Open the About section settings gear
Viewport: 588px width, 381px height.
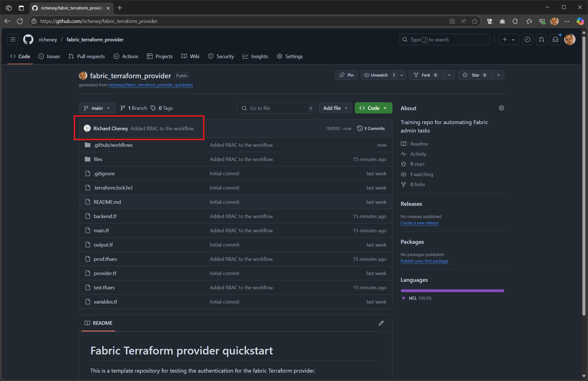point(501,108)
